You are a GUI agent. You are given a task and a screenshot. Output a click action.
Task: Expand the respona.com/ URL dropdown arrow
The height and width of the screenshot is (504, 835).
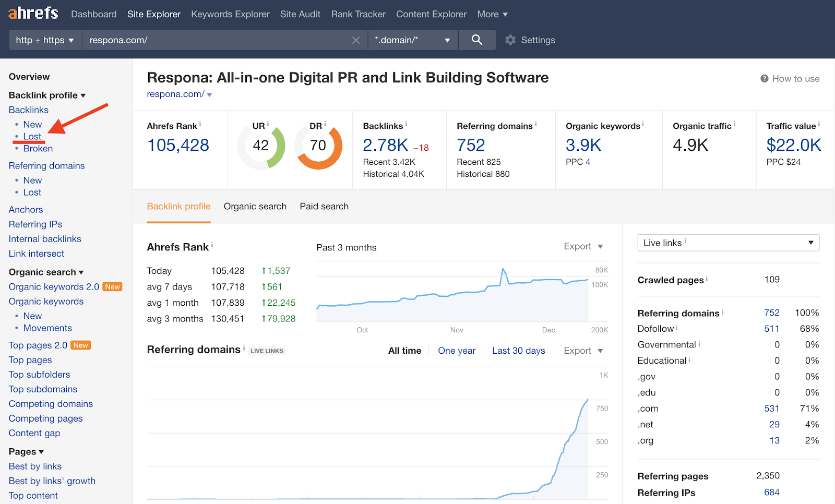(209, 95)
